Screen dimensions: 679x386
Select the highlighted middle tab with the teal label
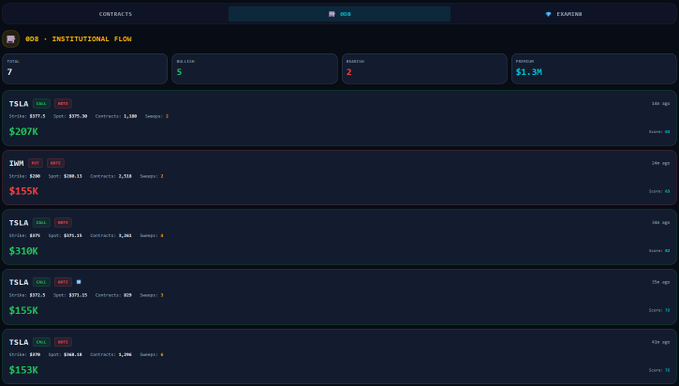tap(340, 14)
